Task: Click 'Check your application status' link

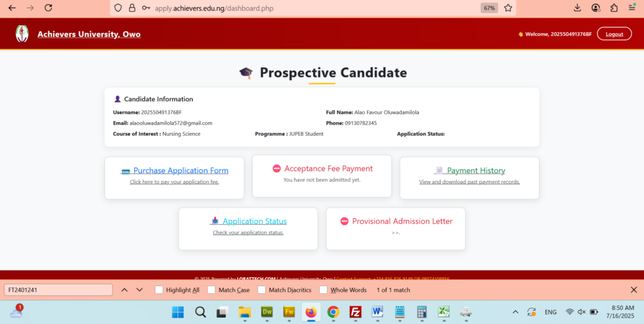Action: [x=248, y=233]
